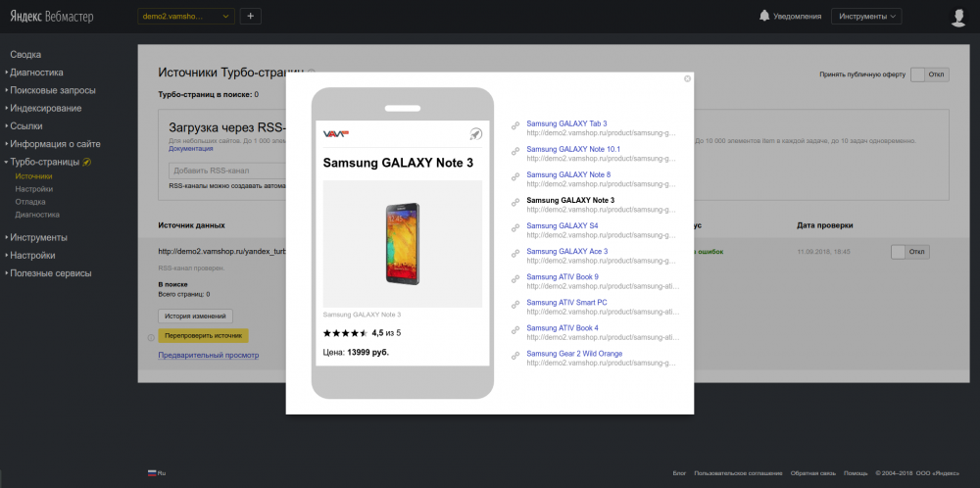Viewport: 980px width, 488px height.
Task: Open Samsung GALAXY Tab 3 link
Action: pyautogui.click(x=566, y=123)
